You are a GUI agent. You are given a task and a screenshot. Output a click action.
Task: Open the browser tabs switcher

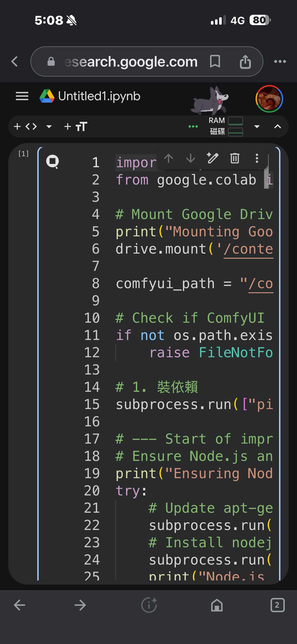tap(277, 605)
